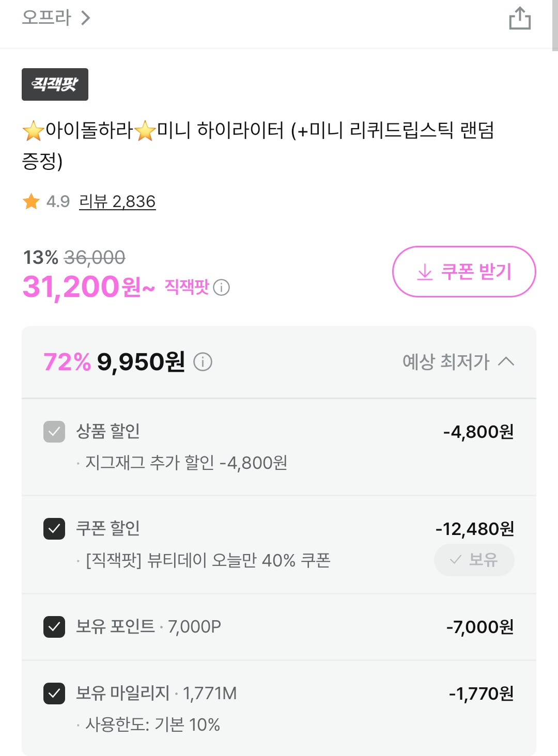Screen dimensions: 558x756
Task: Click the 예상 최저가 collapse chevron
Action: click(x=506, y=361)
